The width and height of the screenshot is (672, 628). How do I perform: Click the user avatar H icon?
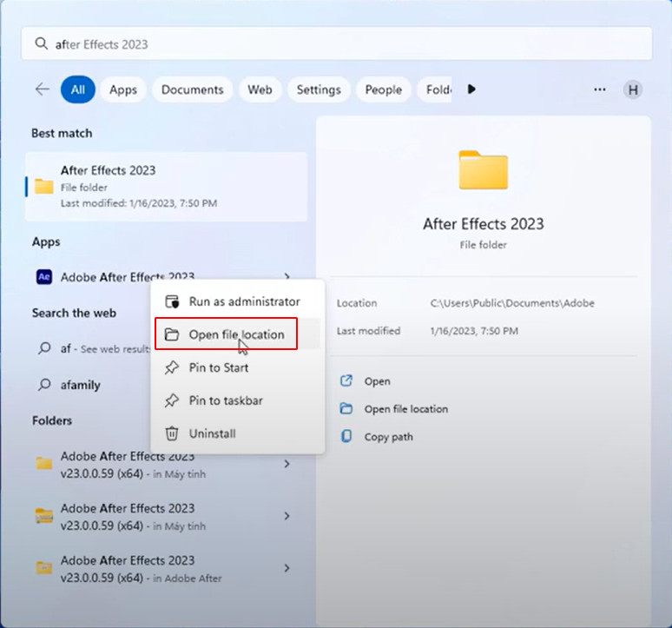633,89
